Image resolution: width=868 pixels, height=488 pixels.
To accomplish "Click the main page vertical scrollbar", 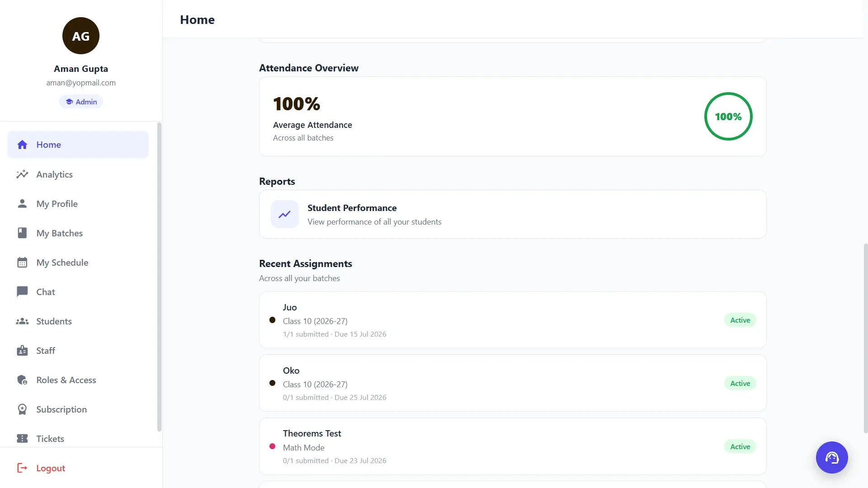I will pyautogui.click(x=865, y=338).
